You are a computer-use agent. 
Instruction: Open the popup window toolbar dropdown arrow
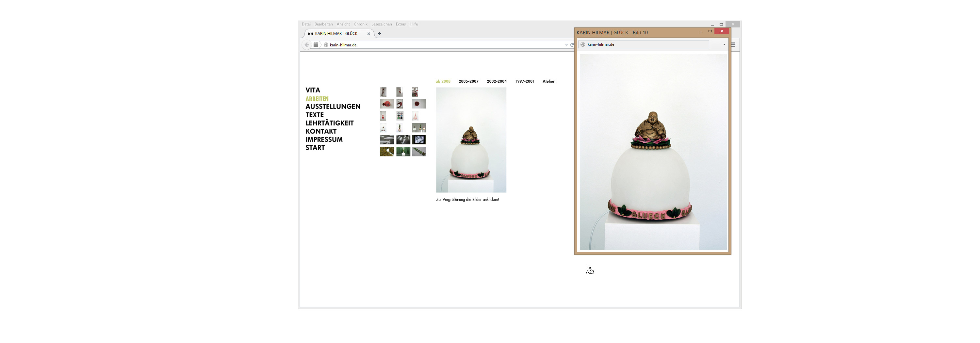coord(724,44)
